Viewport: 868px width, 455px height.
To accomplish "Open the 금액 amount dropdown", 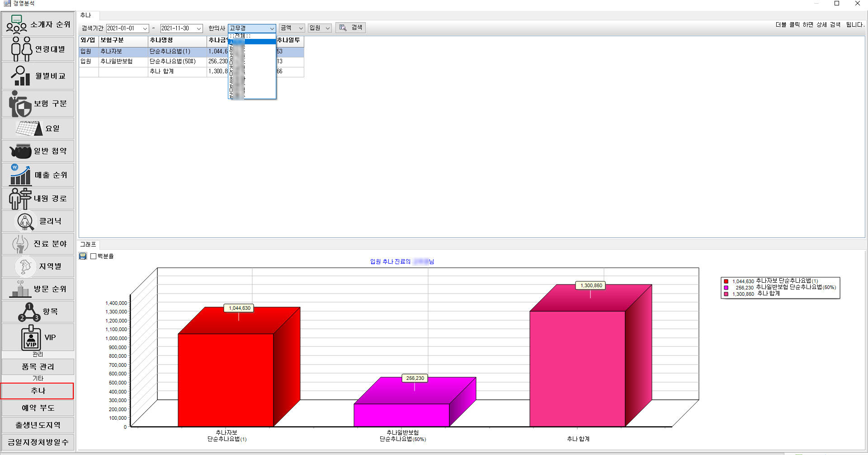I will pyautogui.click(x=301, y=28).
